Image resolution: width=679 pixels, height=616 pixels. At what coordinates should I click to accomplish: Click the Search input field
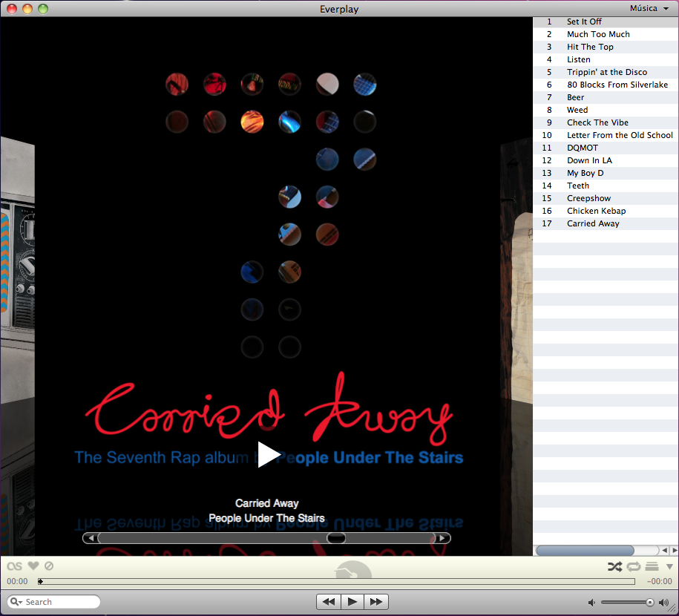53,602
